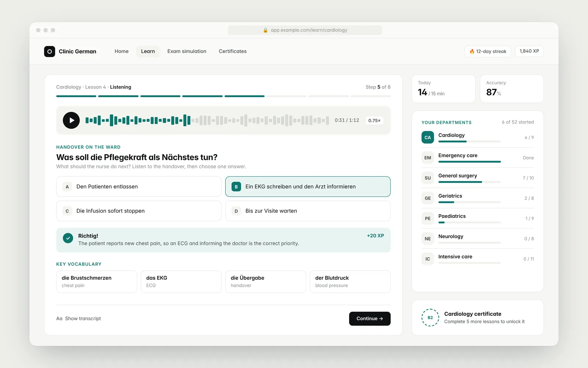Viewport: 588px width, 368px height.
Task: Jump to the eighth lesson step segment
Action: [x=370, y=96]
